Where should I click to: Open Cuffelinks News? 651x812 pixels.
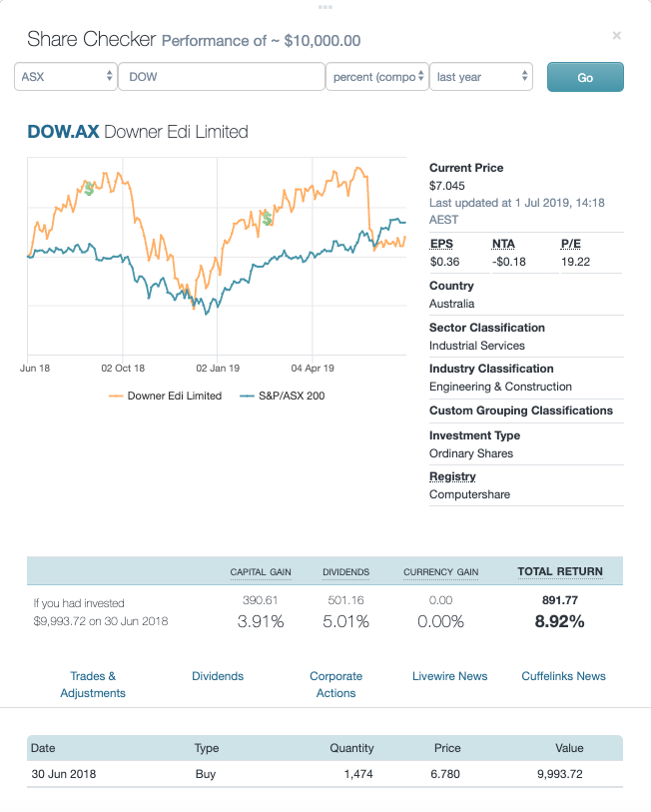pyautogui.click(x=563, y=676)
